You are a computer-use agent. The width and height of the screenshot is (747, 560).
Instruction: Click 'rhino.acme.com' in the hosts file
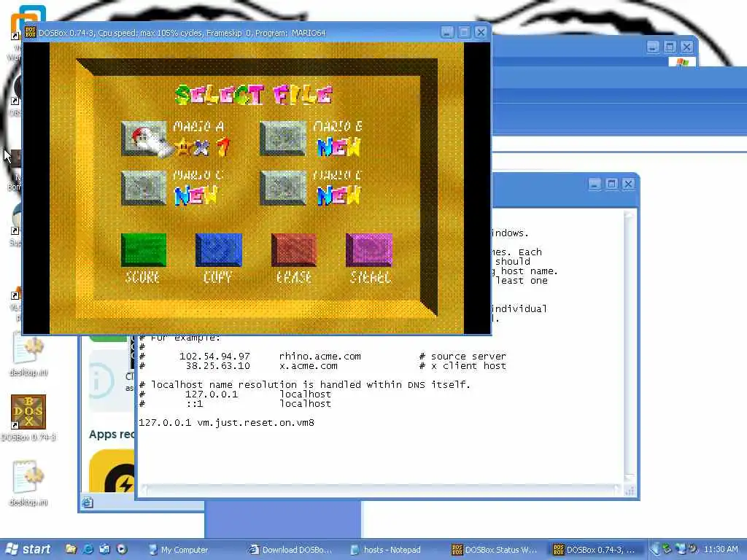[320, 356]
